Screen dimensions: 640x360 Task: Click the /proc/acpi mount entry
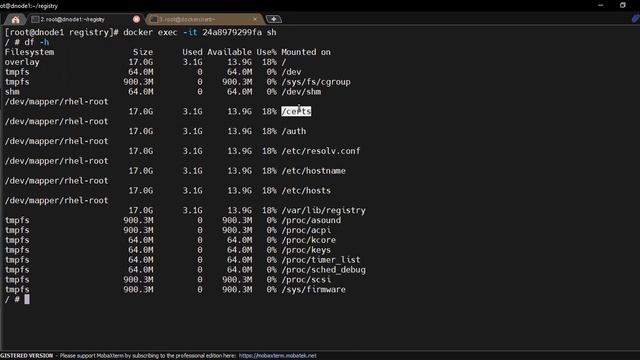pyautogui.click(x=306, y=230)
